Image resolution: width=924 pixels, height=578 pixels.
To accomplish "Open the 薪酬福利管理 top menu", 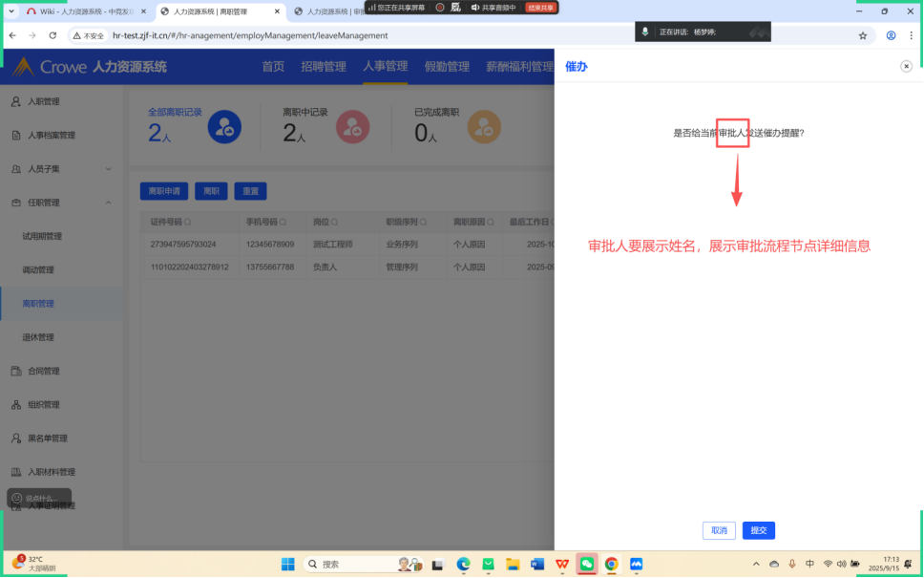I will (519, 67).
